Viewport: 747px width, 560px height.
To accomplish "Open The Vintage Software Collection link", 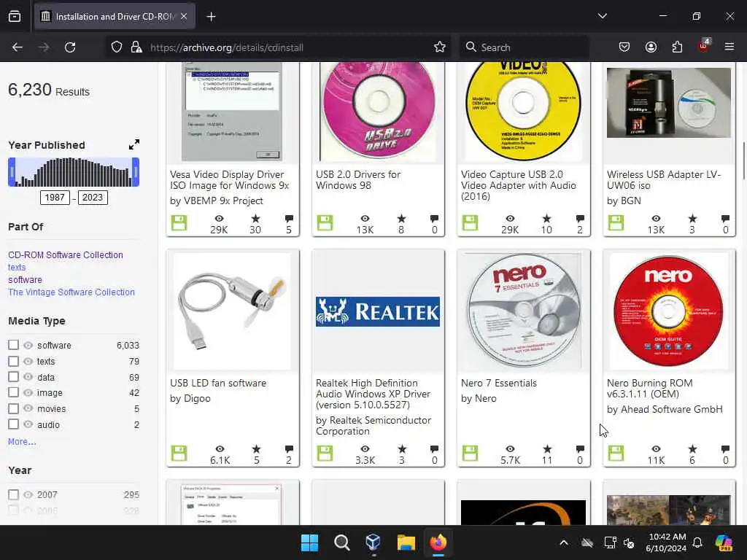I will (x=71, y=292).
